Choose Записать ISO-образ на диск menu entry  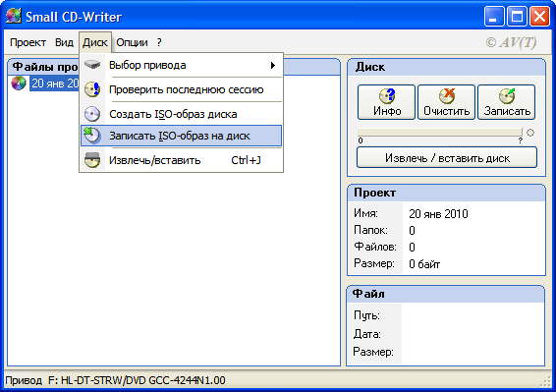[x=181, y=136]
